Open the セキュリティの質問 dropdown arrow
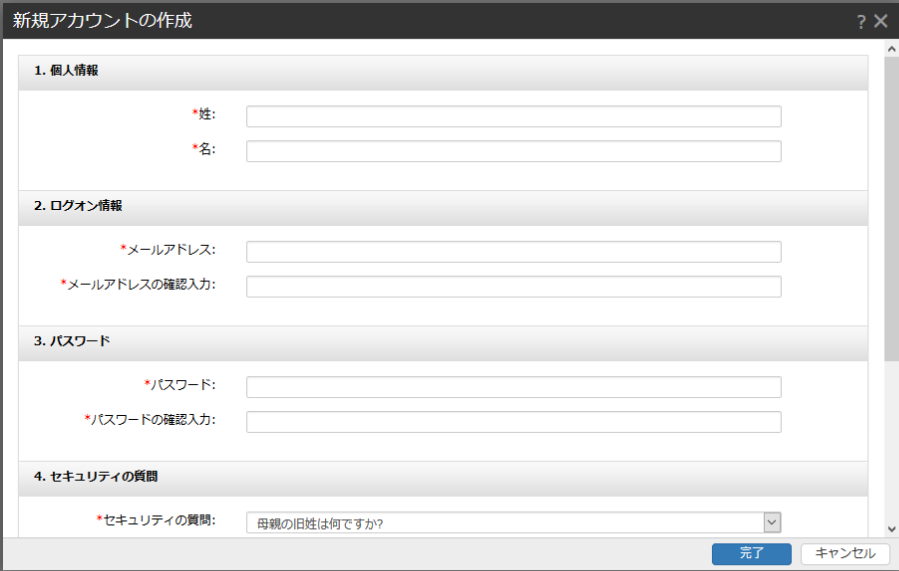899x571 pixels. tap(771, 522)
